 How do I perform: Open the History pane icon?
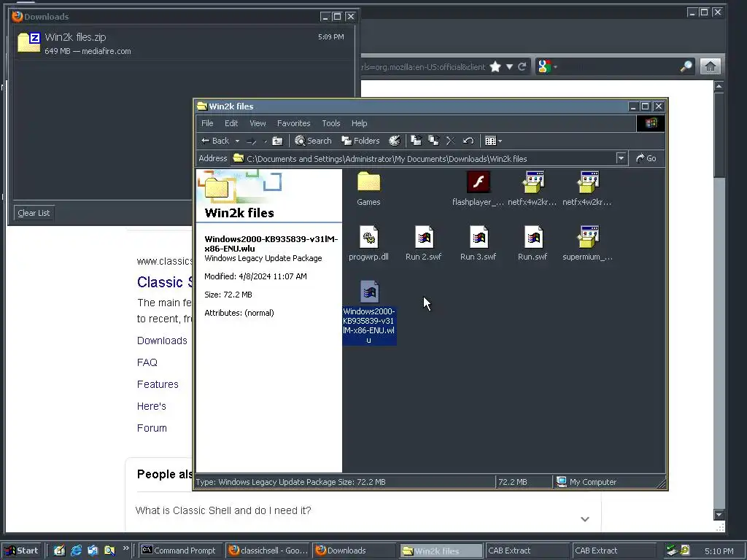(x=395, y=141)
